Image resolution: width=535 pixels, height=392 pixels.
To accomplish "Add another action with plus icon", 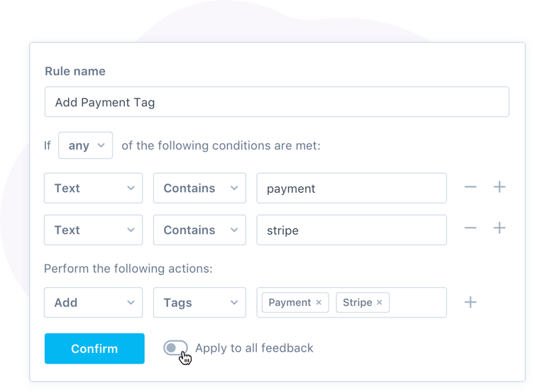I will coord(470,302).
